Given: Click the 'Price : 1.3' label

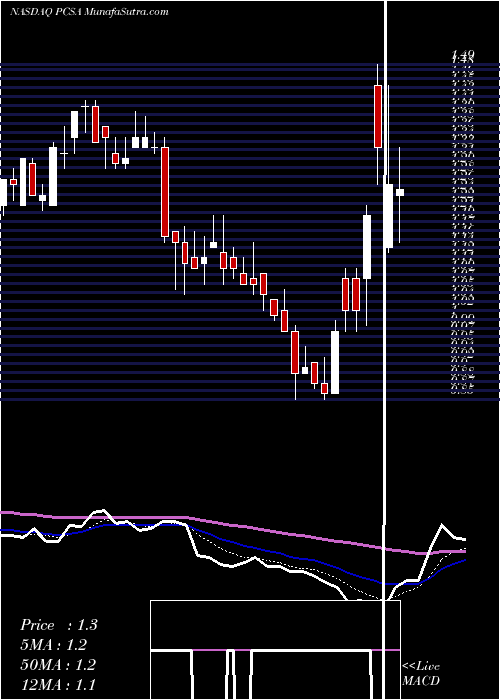Looking at the screenshot, I should [x=58, y=625].
